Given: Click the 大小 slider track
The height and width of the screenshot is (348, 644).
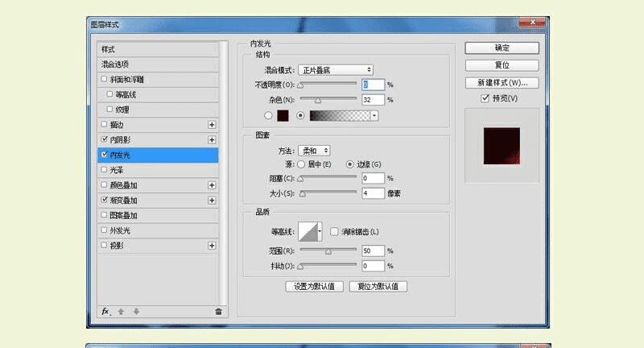Looking at the screenshot, I should [328, 193].
